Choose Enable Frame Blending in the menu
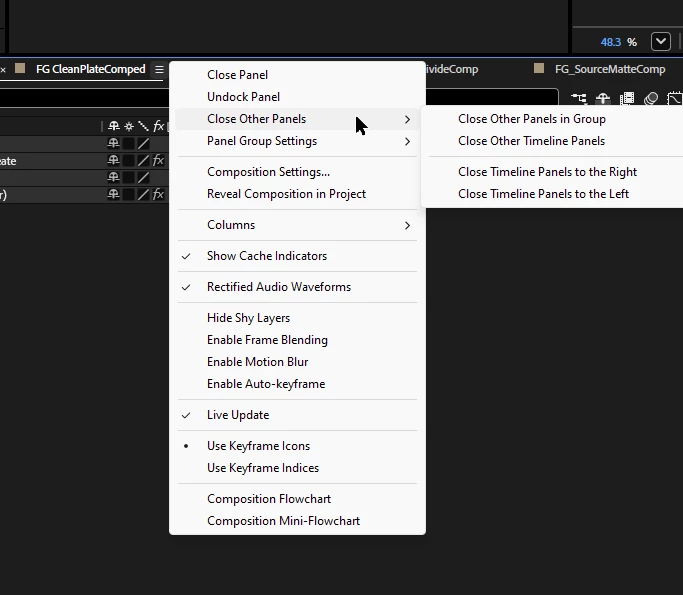The image size is (683, 595). coord(297,340)
